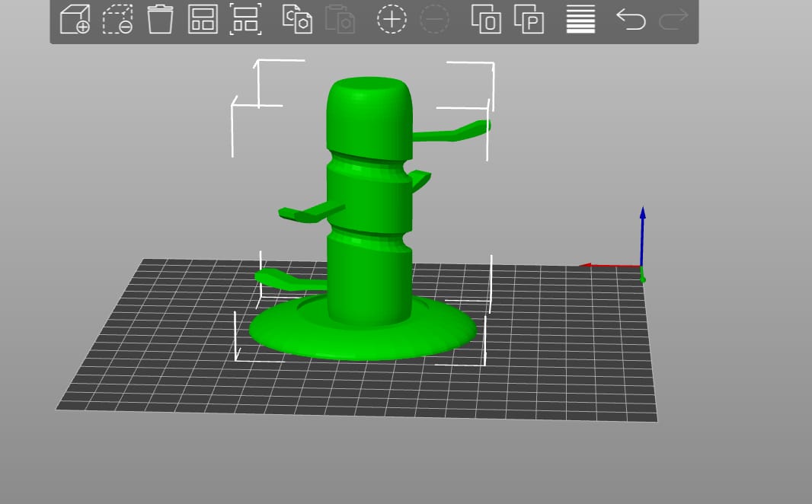Click the Delete selected object icon
Image resolution: width=812 pixels, height=504 pixels.
[x=117, y=19]
